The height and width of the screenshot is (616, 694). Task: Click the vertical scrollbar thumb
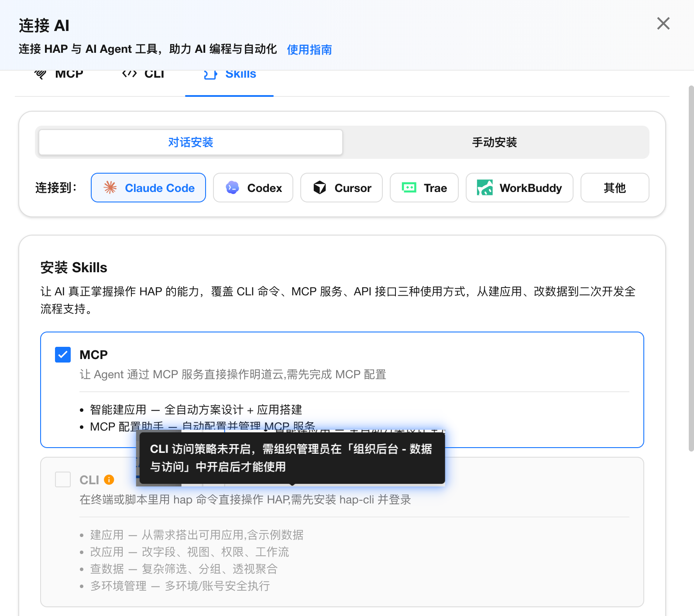point(691,268)
